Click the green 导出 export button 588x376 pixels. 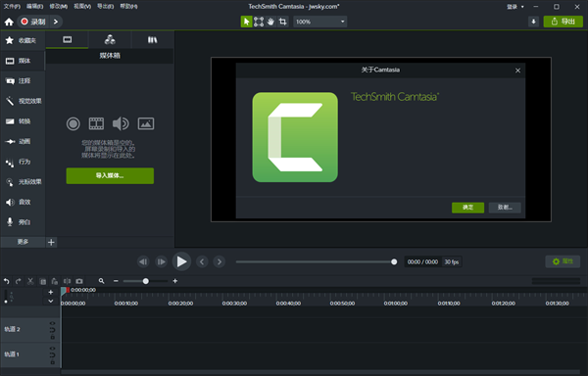pos(563,22)
